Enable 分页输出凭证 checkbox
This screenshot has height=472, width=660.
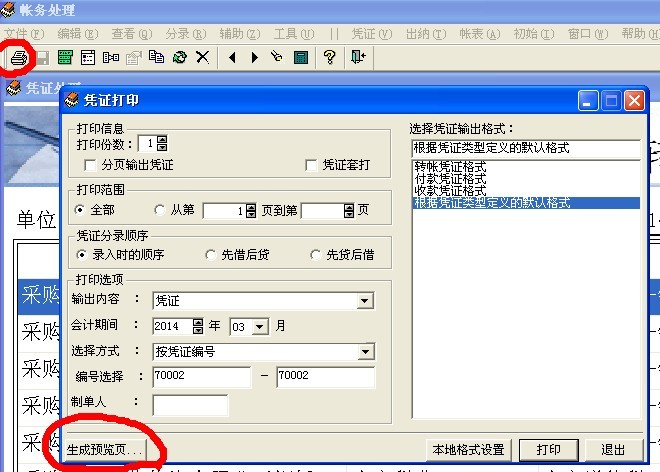(90, 165)
